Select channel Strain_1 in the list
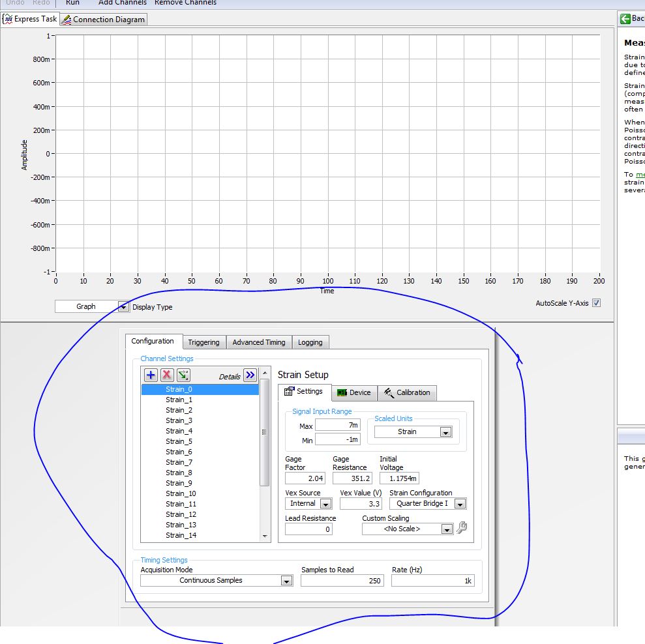Screen dimensions: 645x644 click(200, 400)
